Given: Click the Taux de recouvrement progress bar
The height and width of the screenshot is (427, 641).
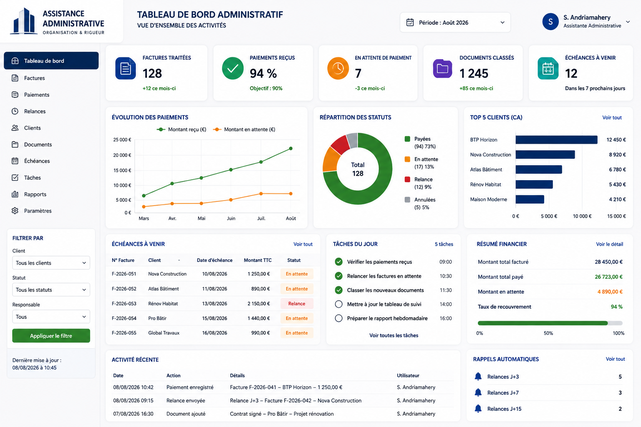Looking at the screenshot, I should point(550,323).
